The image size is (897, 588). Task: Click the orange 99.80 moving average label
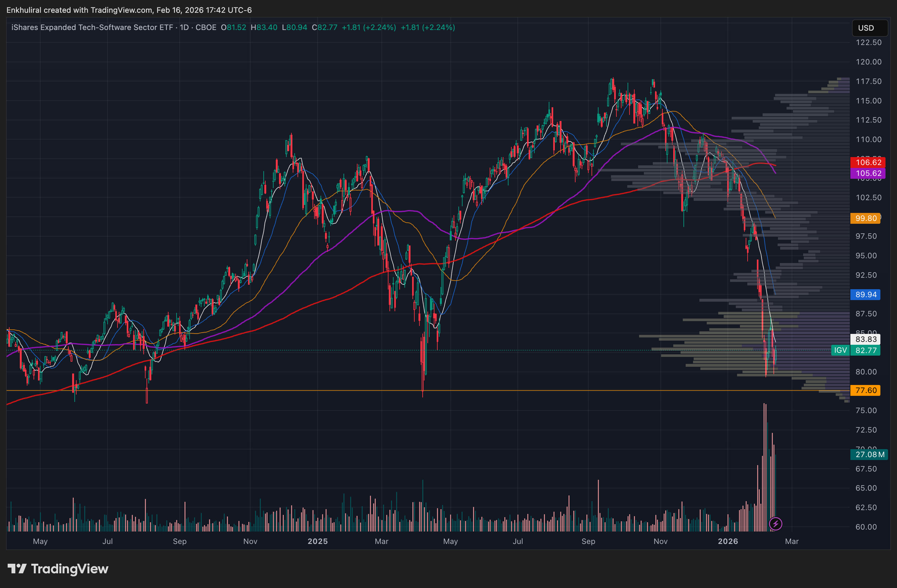point(865,218)
